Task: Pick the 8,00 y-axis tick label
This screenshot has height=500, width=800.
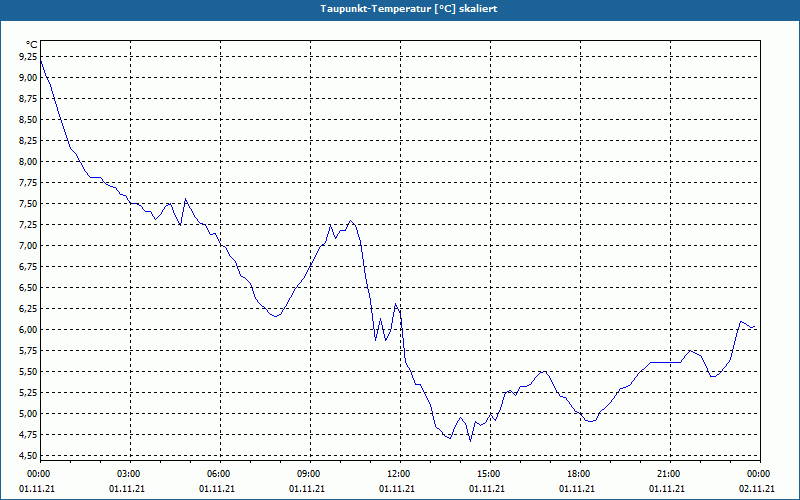Action: point(28,162)
